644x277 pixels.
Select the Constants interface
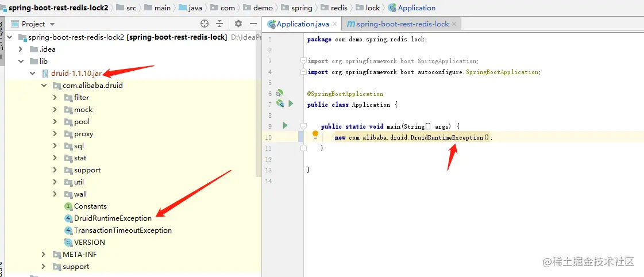point(90,206)
